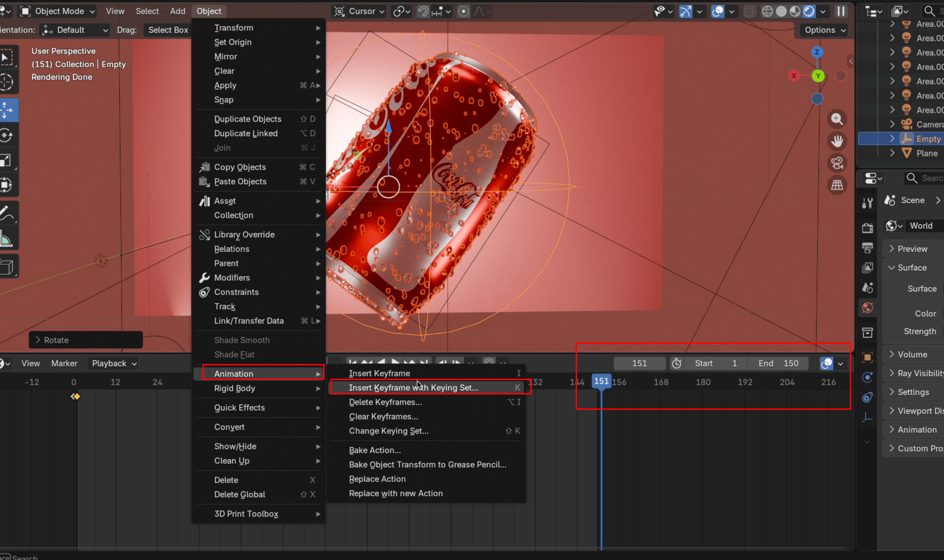Viewport: 944px width, 560px height.
Task: Toggle viewport overlays in 3D header
Action: pos(717,11)
